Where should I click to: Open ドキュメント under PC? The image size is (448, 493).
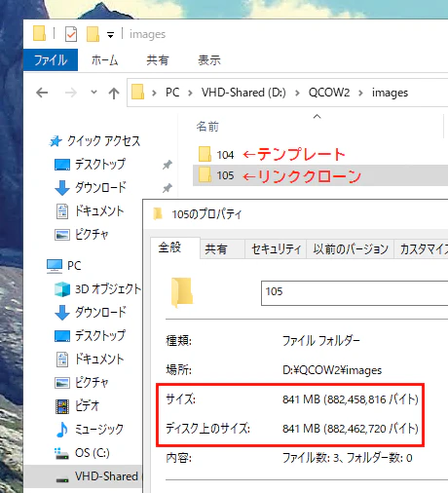(x=99, y=359)
